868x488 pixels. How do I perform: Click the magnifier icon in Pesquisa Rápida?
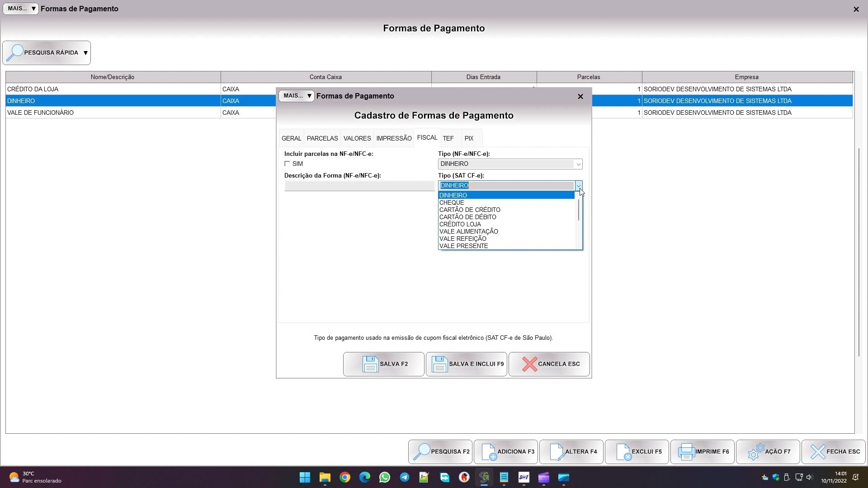15,53
